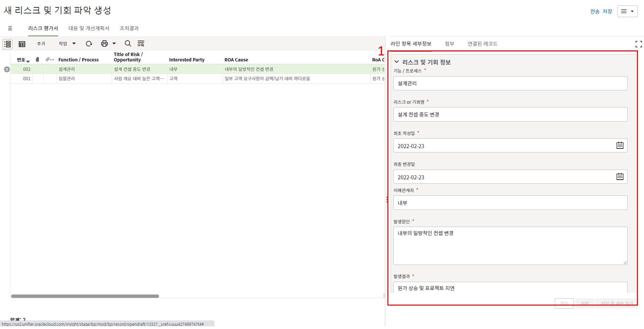Open the 첨부 tab
Image resolution: width=644 pixels, height=329 pixels.
coord(449,44)
